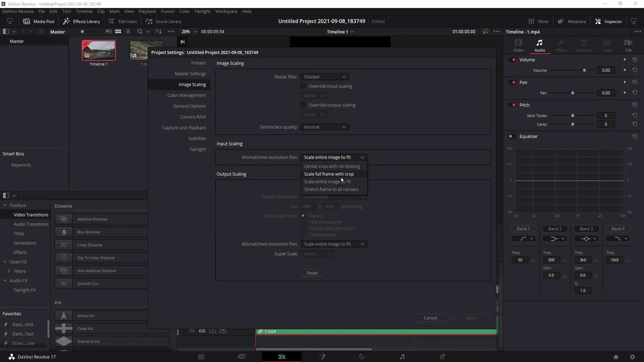Viewport: 644px width, 362px height.
Task: Reset the Equalizer section
Action: [x=635, y=136]
